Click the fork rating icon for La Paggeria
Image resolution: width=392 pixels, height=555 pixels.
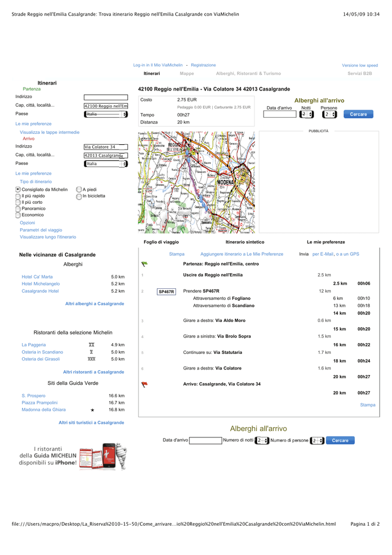(x=92, y=345)
